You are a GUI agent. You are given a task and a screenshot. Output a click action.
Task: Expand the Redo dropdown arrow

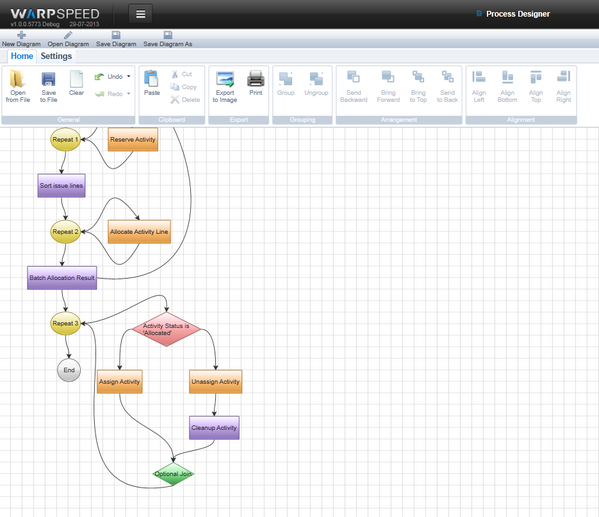pos(129,94)
